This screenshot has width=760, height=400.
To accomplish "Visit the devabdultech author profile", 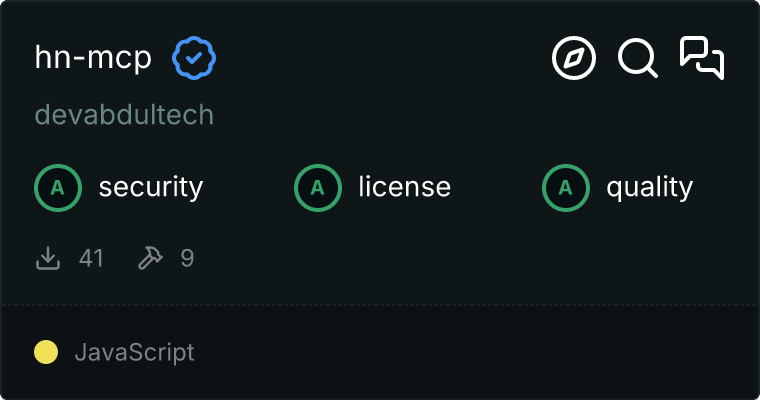I will pos(124,115).
